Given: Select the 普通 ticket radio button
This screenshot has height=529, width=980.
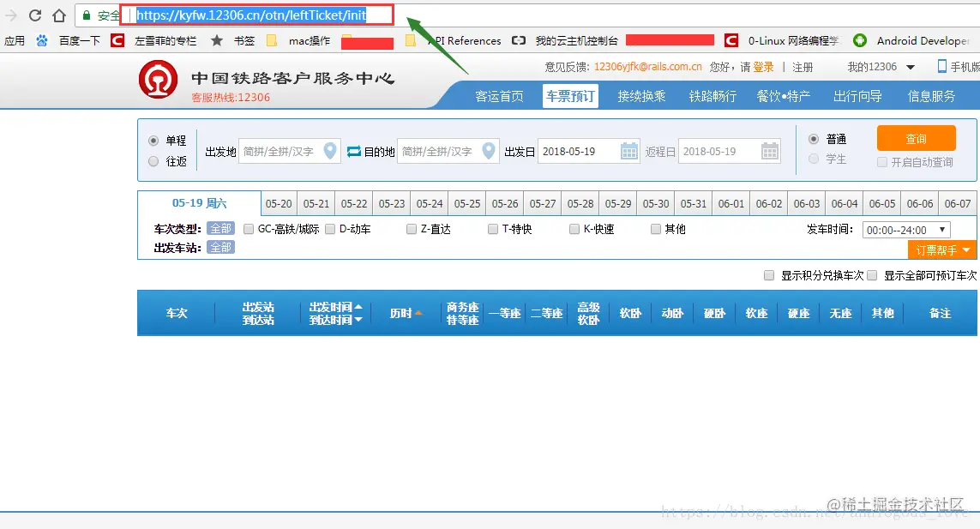Looking at the screenshot, I should point(813,139).
